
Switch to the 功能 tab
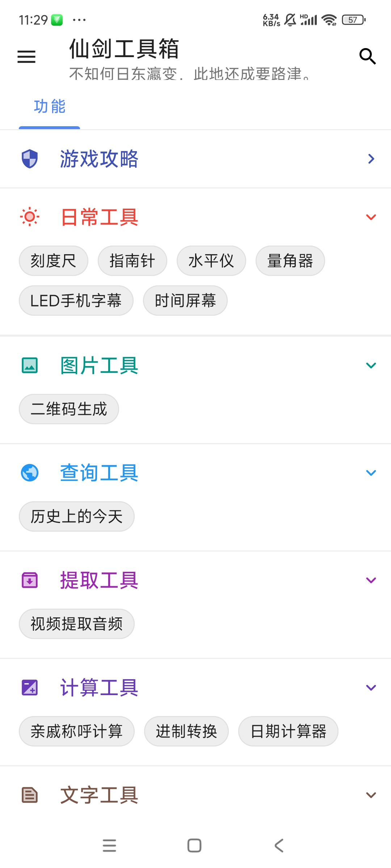click(x=50, y=107)
